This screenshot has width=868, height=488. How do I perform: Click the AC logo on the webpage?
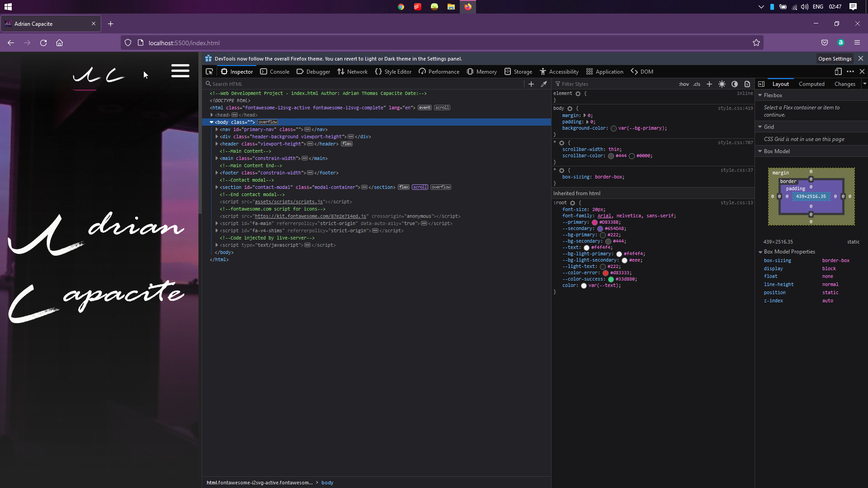[99, 75]
